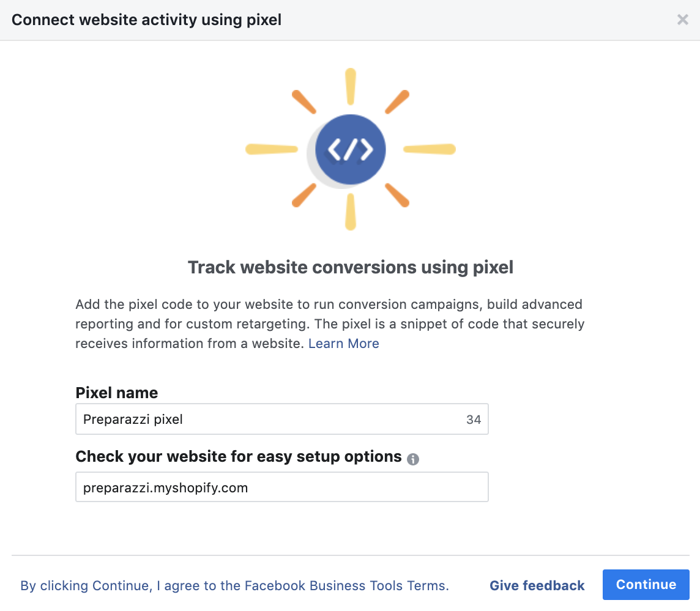Click the Continue button
700x611 pixels.
tap(646, 585)
